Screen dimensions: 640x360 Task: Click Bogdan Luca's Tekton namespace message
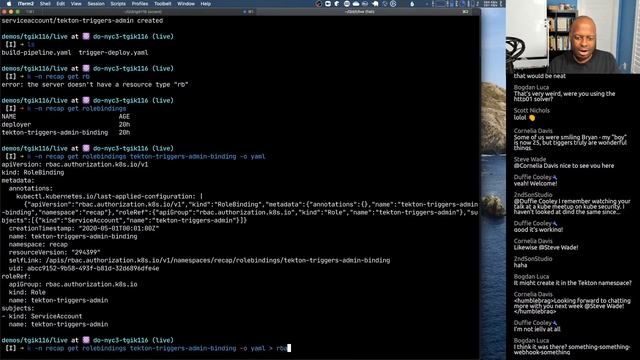(572, 283)
